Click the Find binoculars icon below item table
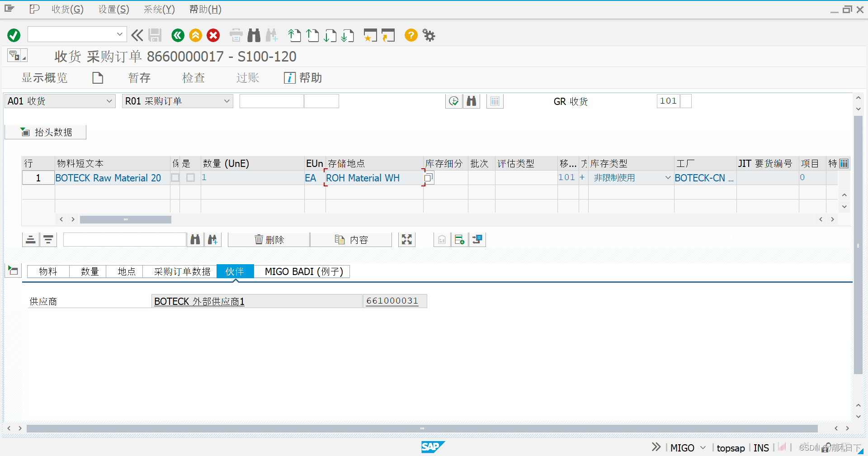868x456 pixels. (195, 240)
